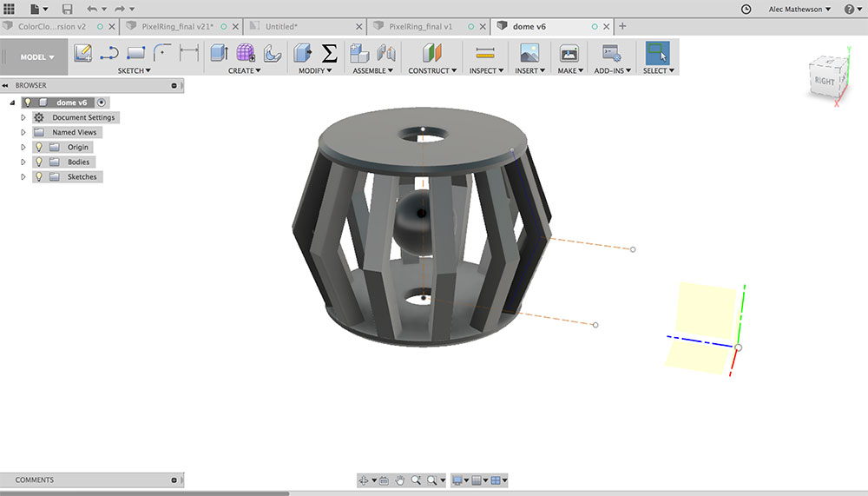
Task: Click the Pan hand icon
Action: (399, 480)
